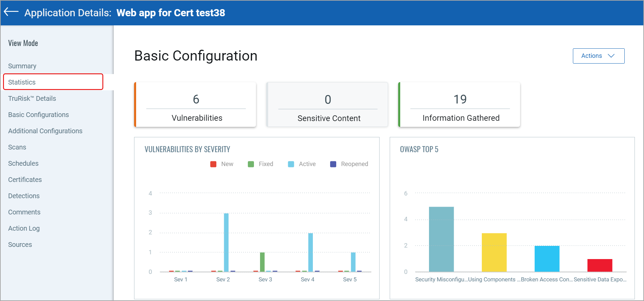644x301 pixels.
Task: Click the back arrow icon
Action: click(x=11, y=12)
